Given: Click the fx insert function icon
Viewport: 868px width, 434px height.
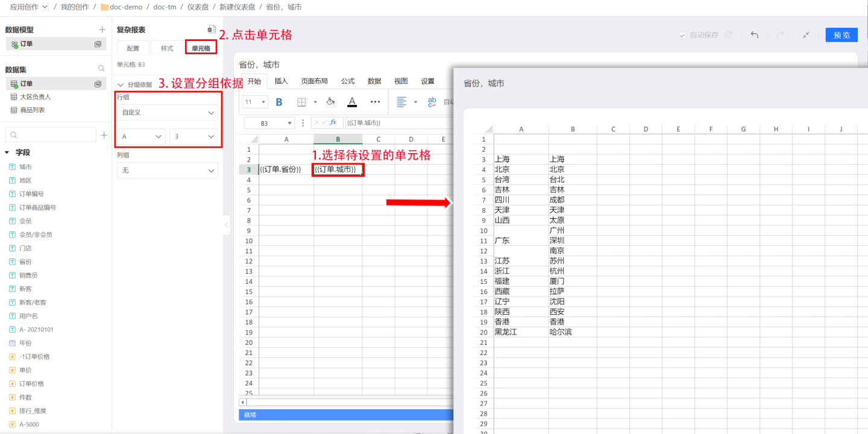Looking at the screenshot, I should pos(333,122).
